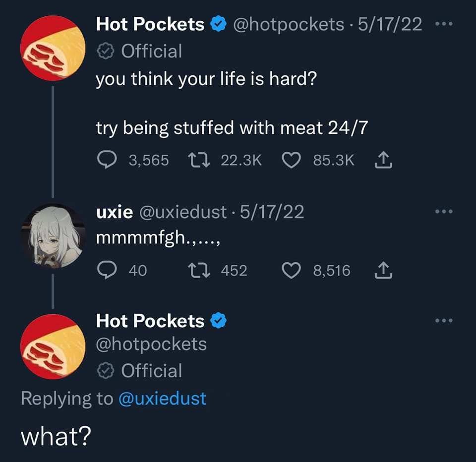Open more options menu on uxie's tweet
476x462 pixels.
coord(444,211)
